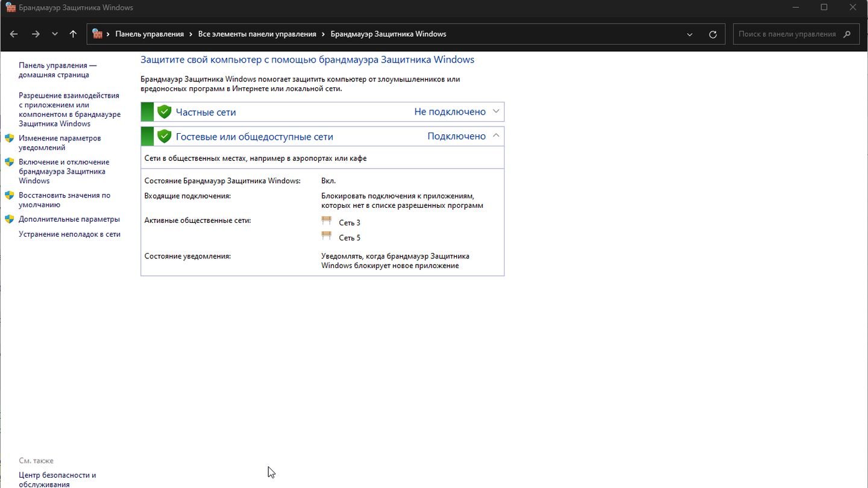Open 'Разрешение взаимодействия с приложением' link
The width and height of the screenshot is (868, 488).
(69, 110)
